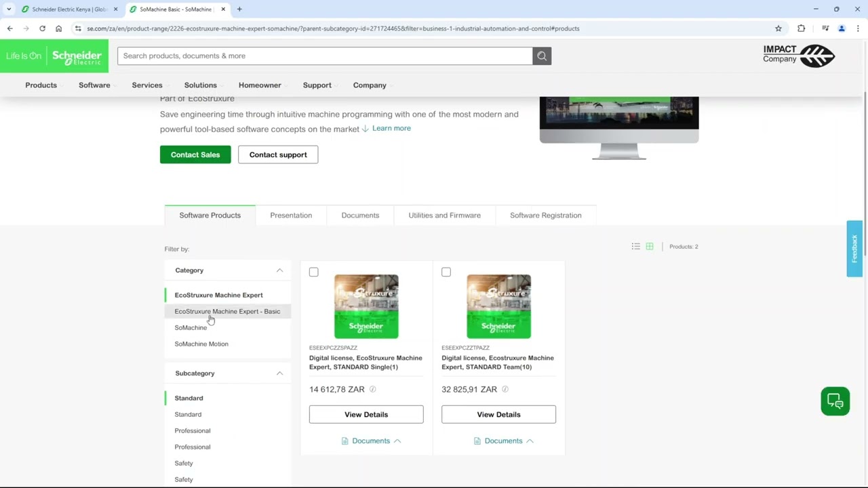Image resolution: width=868 pixels, height=488 pixels.
Task: Switch to Software Registration tab
Action: (x=545, y=215)
